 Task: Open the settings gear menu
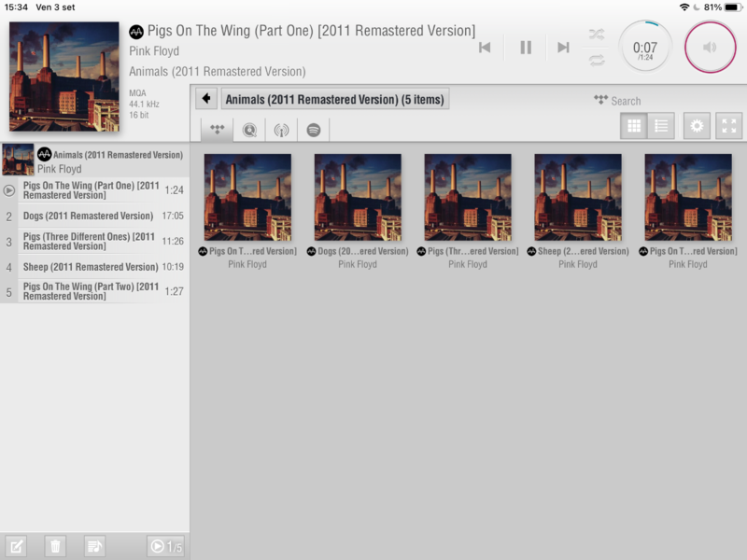tap(697, 126)
